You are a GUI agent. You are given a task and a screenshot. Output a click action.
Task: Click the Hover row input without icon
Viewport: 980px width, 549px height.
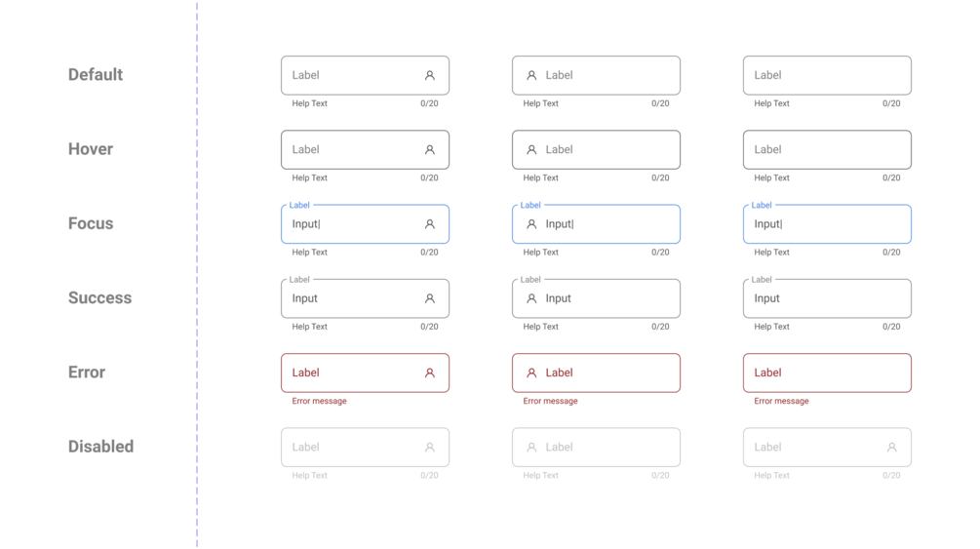pos(827,150)
